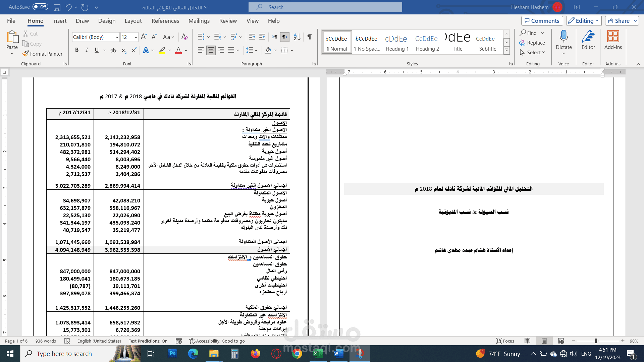Open the Paste options arrow
This screenshot has width=644, height=362.
point(12,53)
